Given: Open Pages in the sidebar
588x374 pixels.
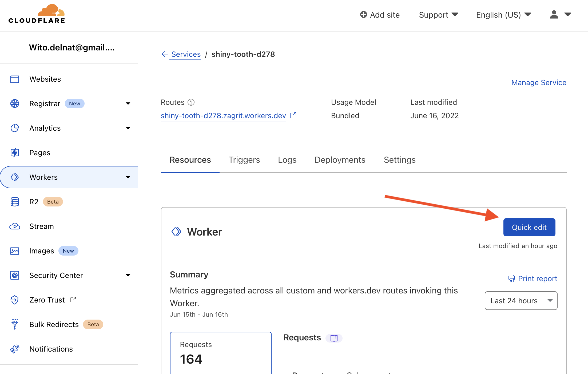Looking at the screenshot, I should pos(69,153).
